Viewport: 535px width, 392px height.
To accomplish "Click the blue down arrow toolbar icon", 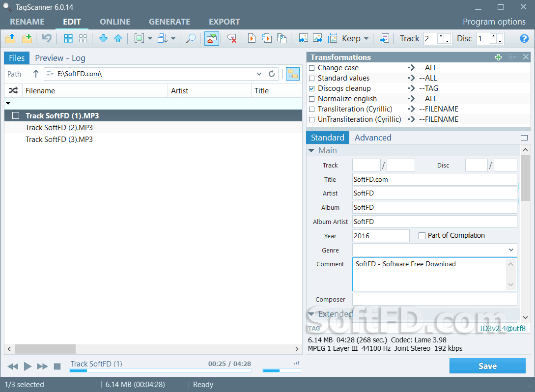I will coord(103,38).
